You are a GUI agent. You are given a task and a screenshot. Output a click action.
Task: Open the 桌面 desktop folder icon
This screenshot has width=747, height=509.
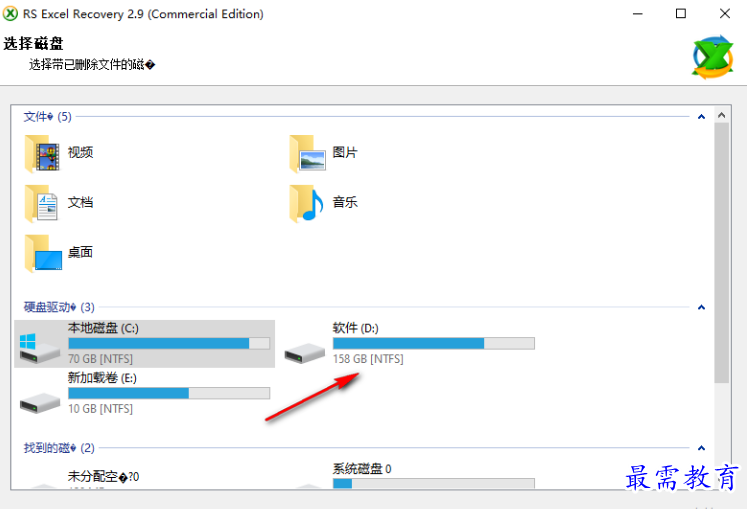41,253
